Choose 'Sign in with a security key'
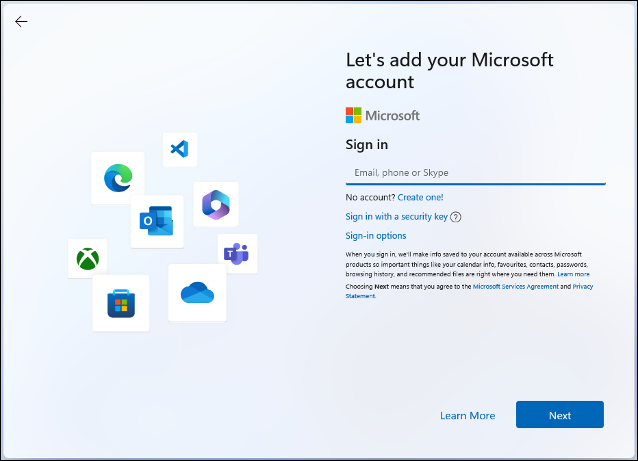Screen dimensions: 638x461 396,217
